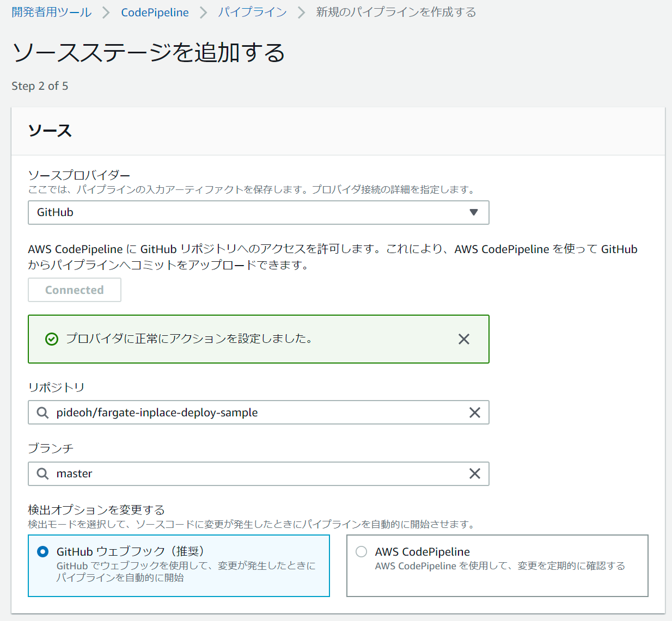
Task: Click the プロバイダに正常にアクションを設定しました message
Action: [x=190, y=339]
